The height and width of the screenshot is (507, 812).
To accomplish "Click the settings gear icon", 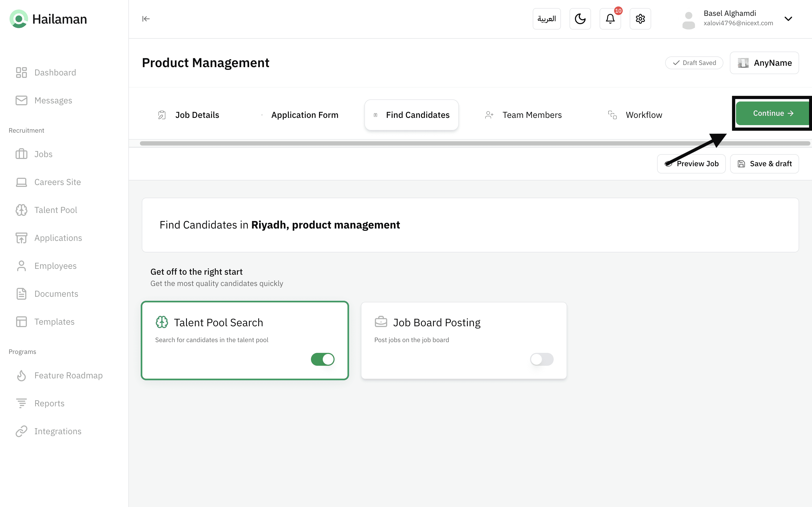I will point(640,19).
